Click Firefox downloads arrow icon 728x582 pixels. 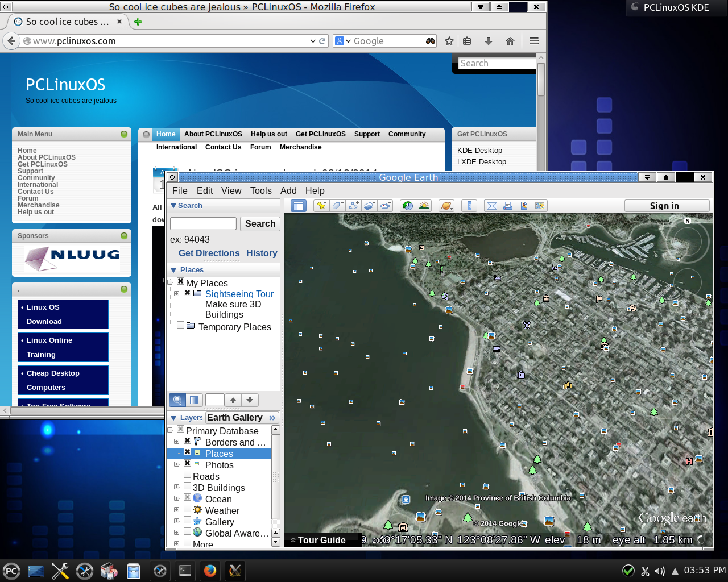488,41
